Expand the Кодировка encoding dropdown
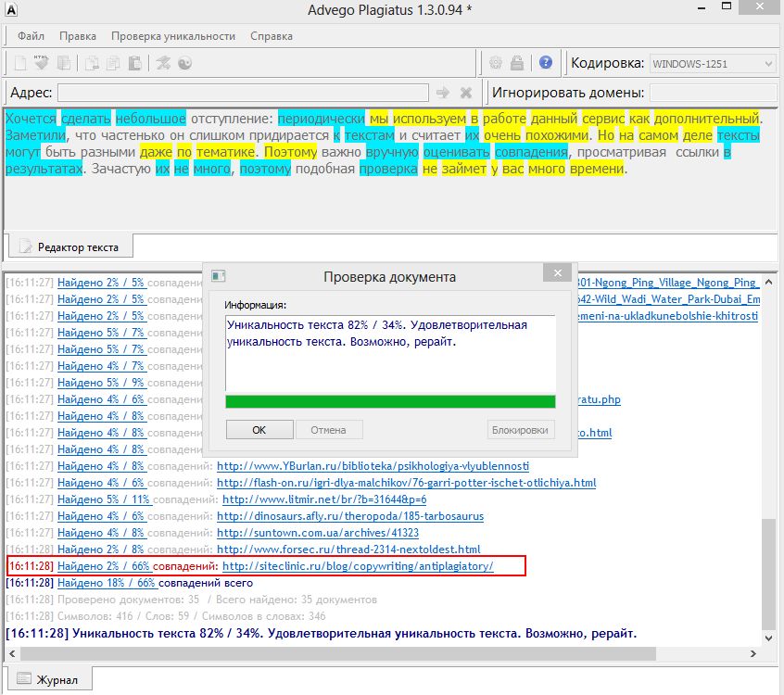This screenshot has width=784, height=695. 712,64
